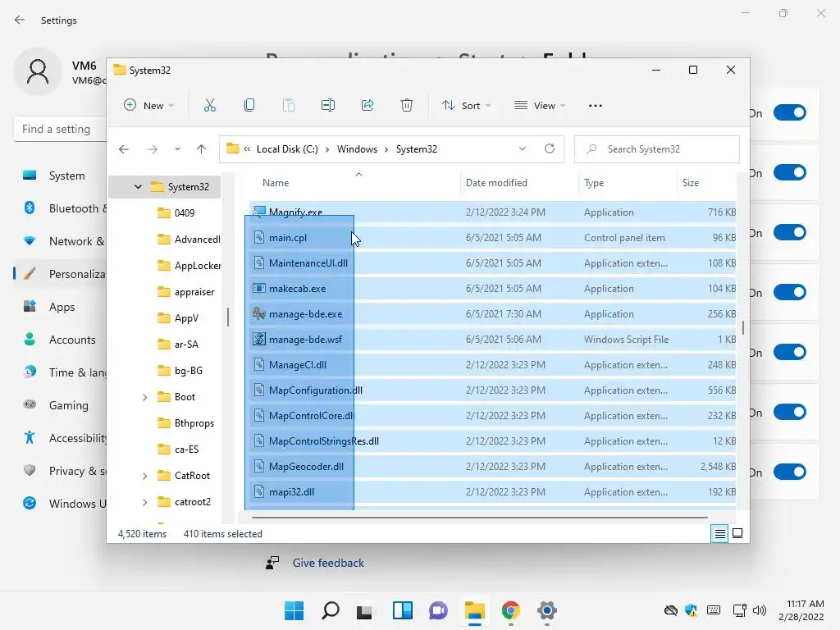Open the See more ellipsis menu
Screen dimensions: 840x630
(596, 106)
